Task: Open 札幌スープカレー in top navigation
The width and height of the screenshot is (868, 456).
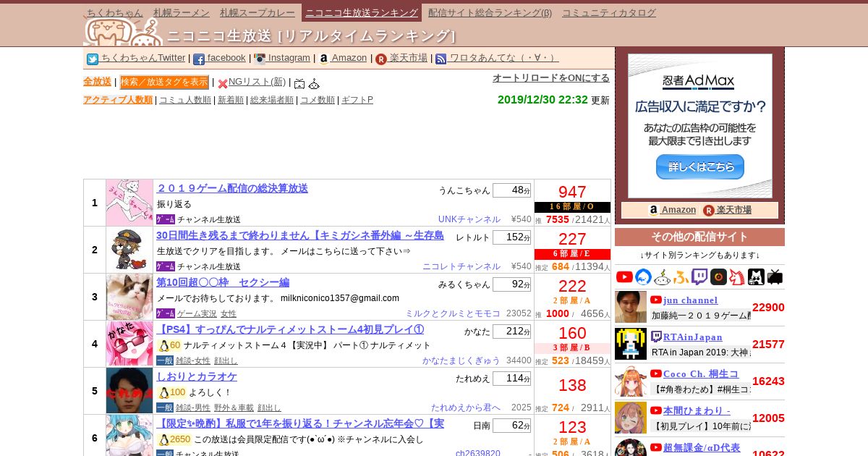Action: point(258,12)
